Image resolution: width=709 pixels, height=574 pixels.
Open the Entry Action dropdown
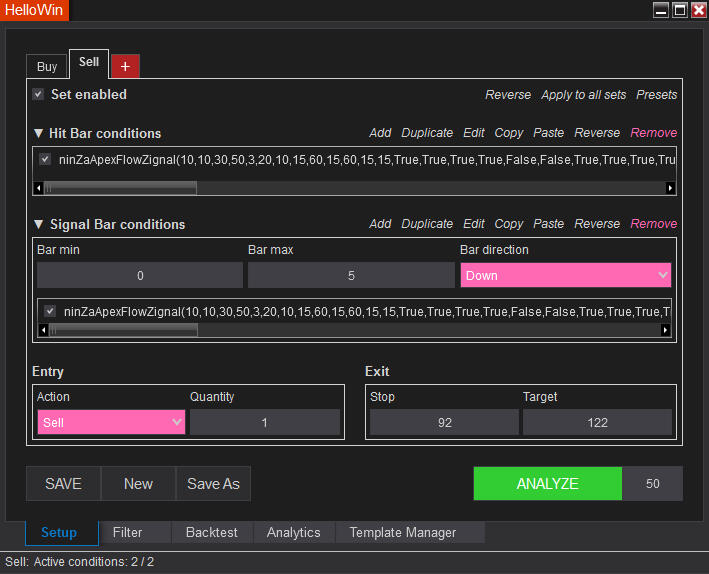[111, 422]
